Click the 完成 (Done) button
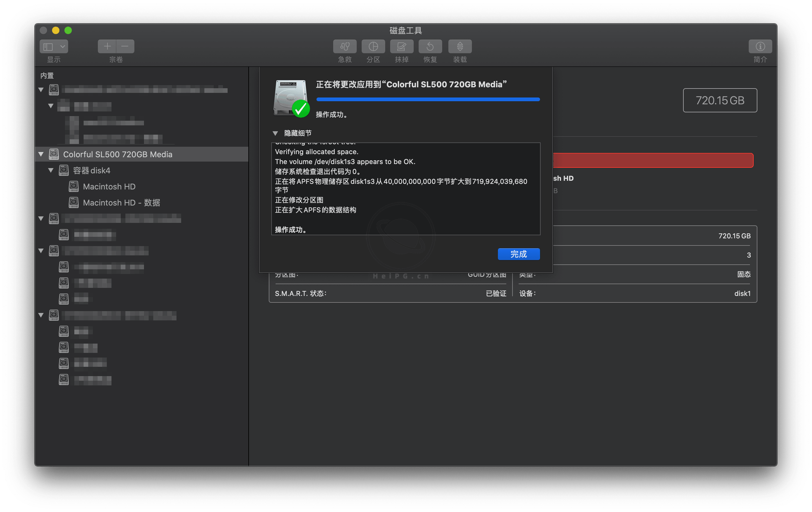This screenshot has height=512, width=812. (x=518, y=254)
